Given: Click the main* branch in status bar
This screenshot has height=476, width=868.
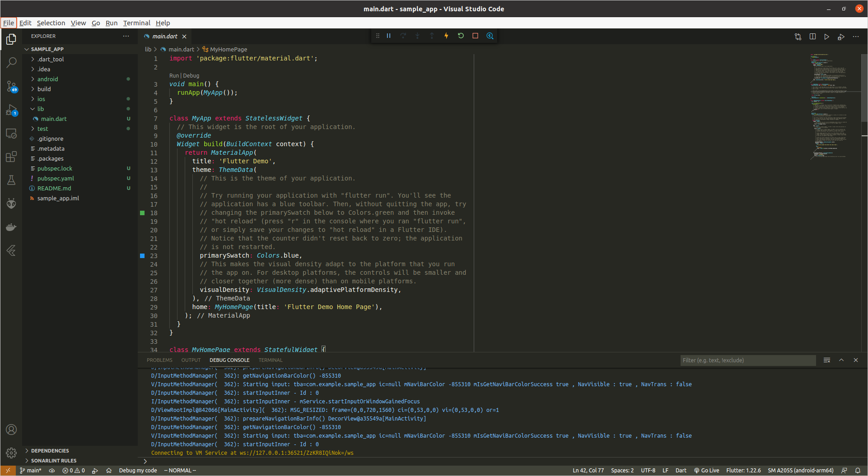Looking at the screenshot, I should (30, 471).
